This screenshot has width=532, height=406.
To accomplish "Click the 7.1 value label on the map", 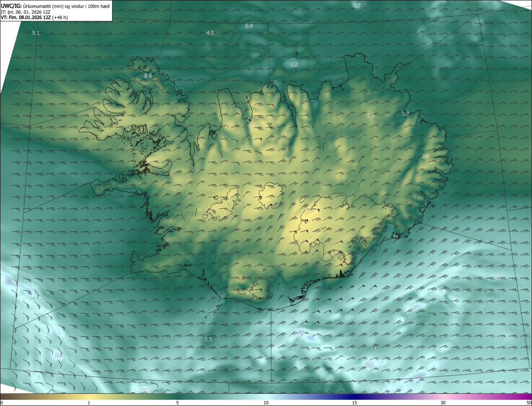I will tap(373, 348).
